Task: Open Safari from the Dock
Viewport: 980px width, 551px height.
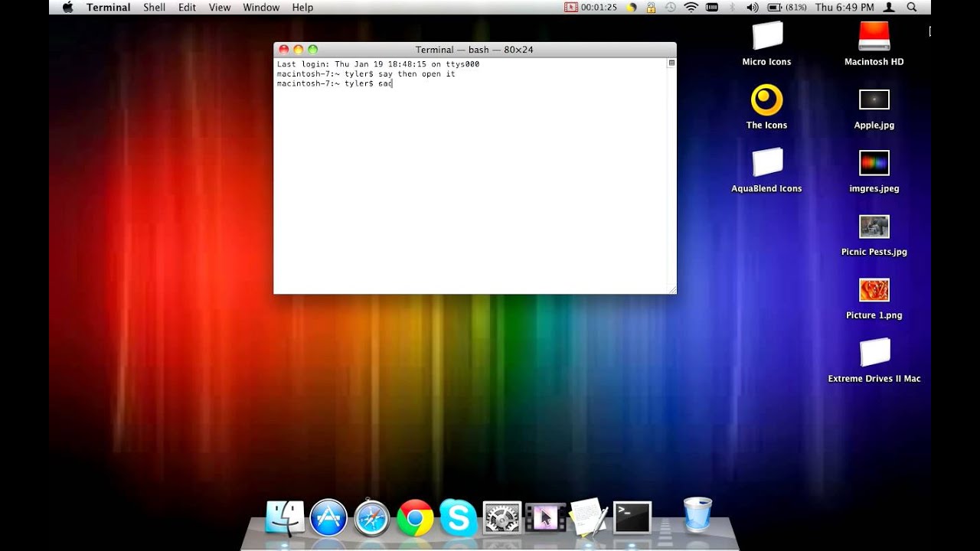Action: tap(372, 518)
